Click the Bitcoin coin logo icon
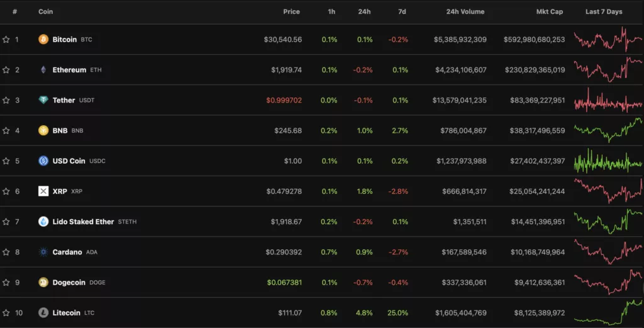 (x=43, y=40)
